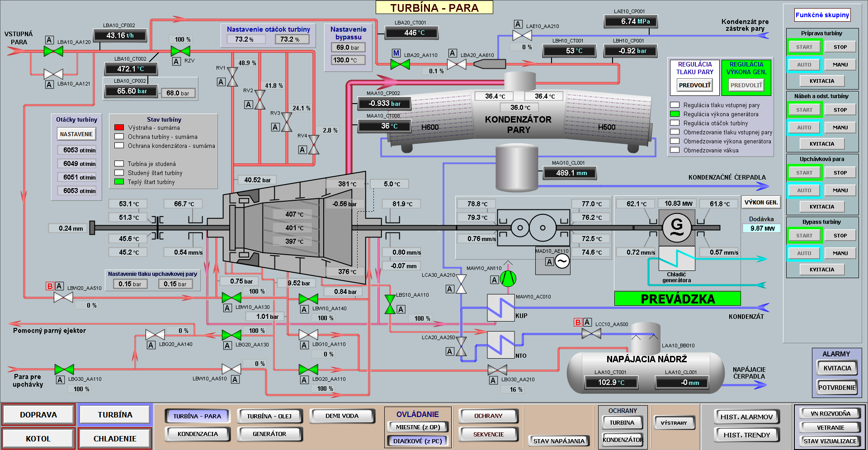Click the green LBA10_AA120 inlet valve symbol
The height and width of the screenshot is (450, 868).
pyautogui.click(x=53, y=51)
